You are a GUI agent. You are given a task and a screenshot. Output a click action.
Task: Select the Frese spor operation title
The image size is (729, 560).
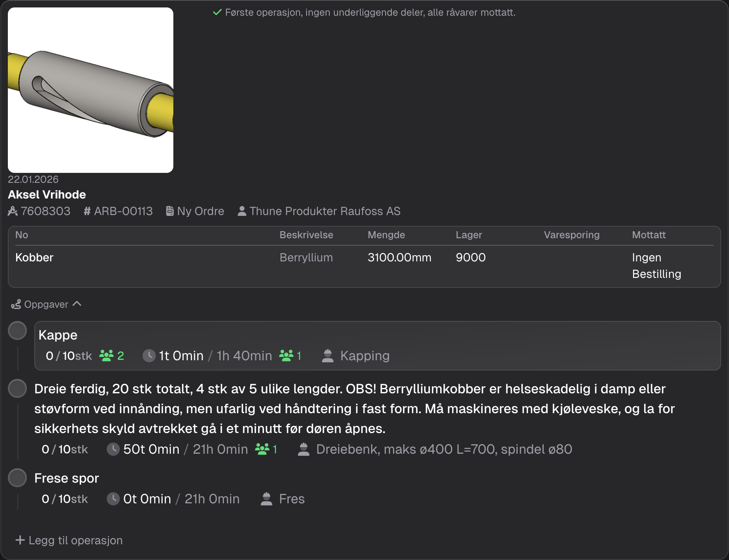pos(67,478)
